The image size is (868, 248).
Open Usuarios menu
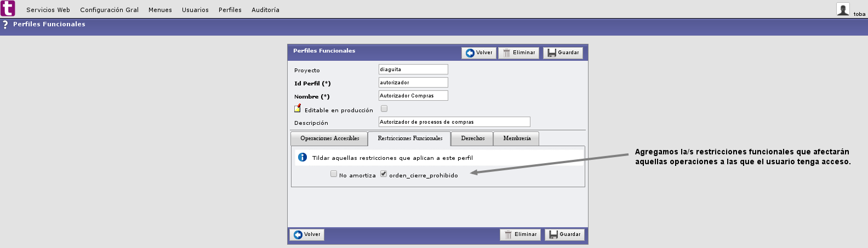195,10
